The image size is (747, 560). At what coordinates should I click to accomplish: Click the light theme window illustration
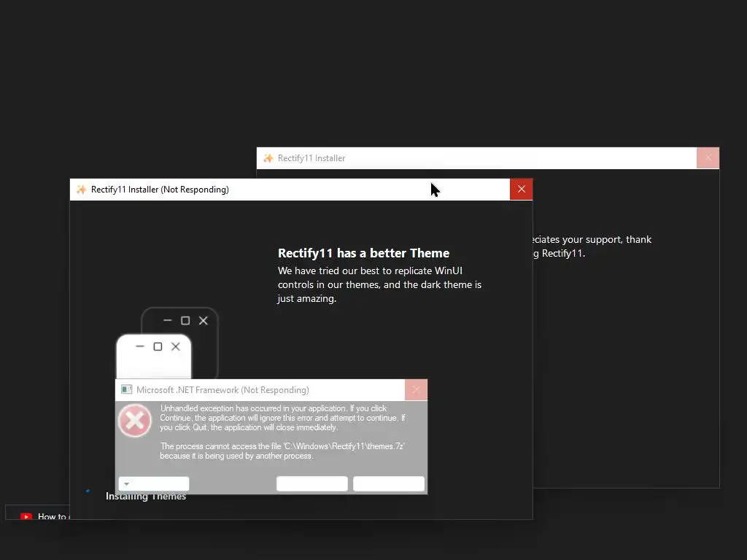pyautogui.click(x=154, y=356)
